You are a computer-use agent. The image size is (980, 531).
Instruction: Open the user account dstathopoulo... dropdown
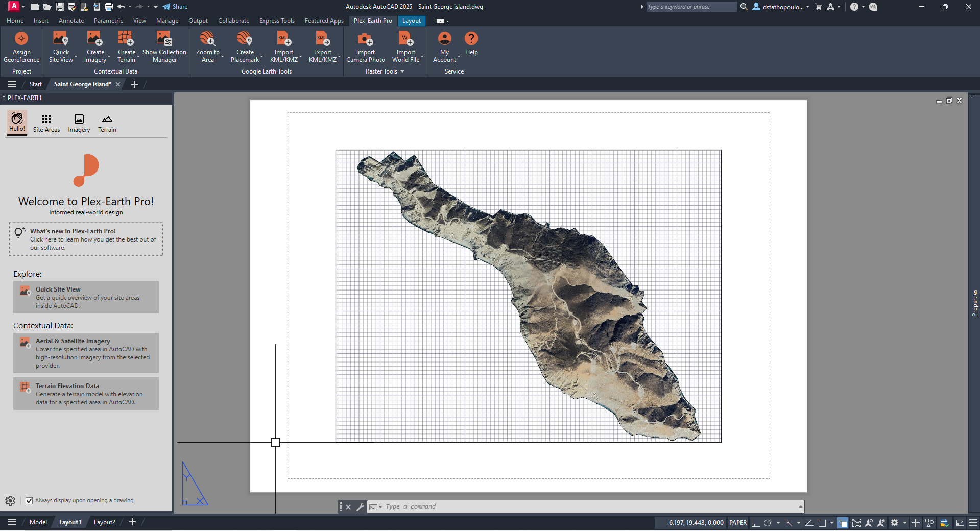coord(781,7)
